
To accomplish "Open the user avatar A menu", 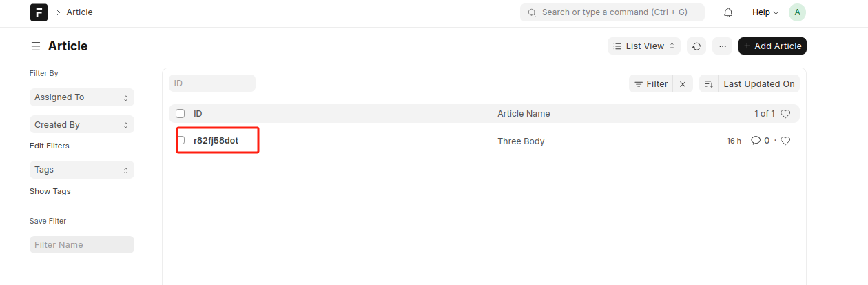I will pyautogui.click(x=798, y=12).
